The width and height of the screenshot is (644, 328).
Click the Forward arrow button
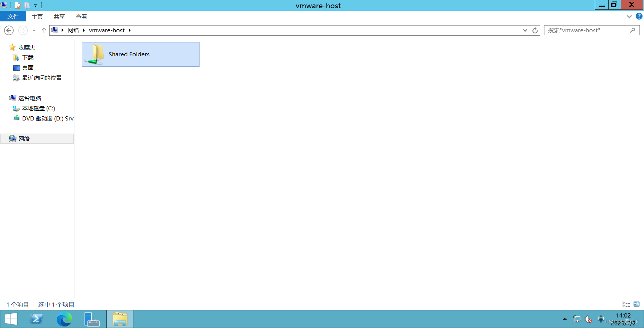coord(23,30)
